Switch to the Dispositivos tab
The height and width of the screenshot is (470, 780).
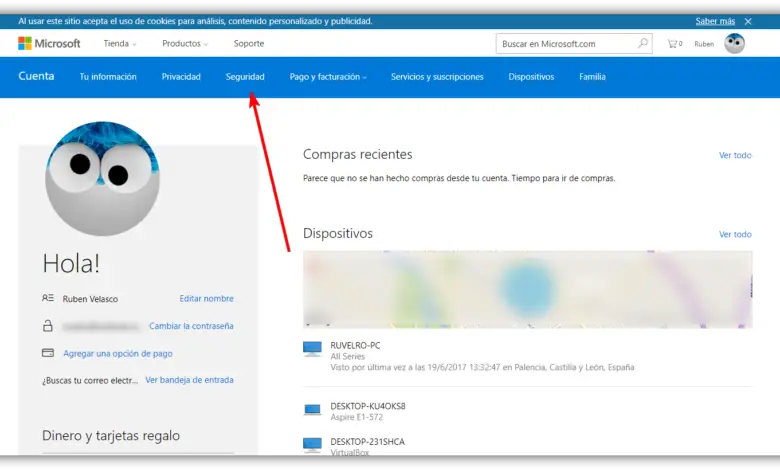click(x=531, y=77)
